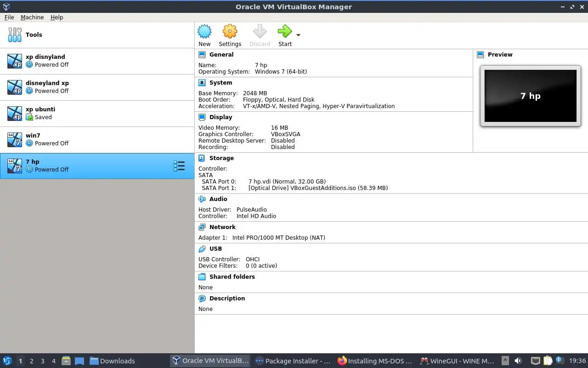Click the Audio section speaker icon
This screenshot has height=368, width=588.
[202, 199]
